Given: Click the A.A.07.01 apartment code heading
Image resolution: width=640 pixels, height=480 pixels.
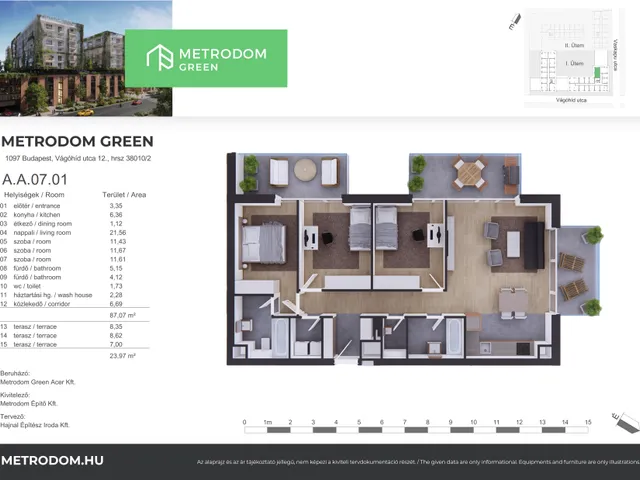Looking at the screenshot, I should 33,178.
